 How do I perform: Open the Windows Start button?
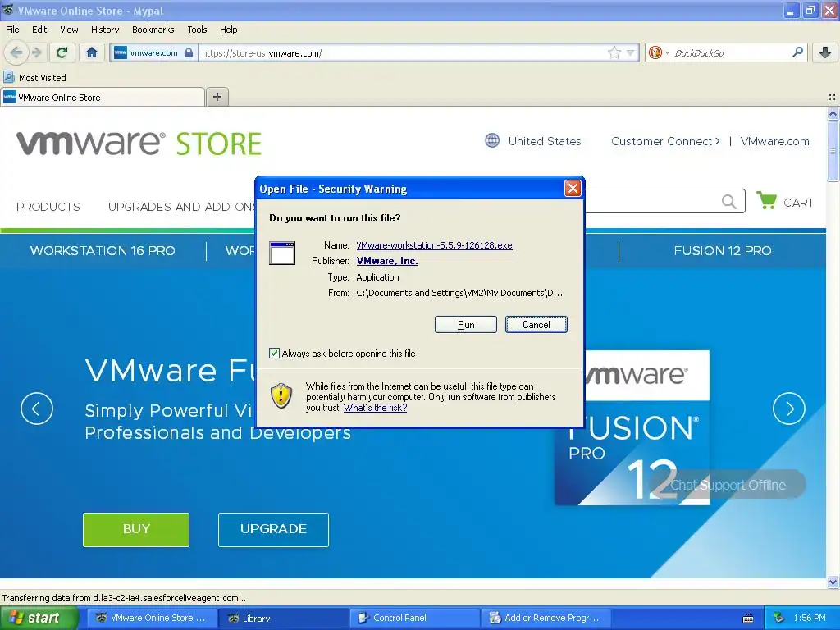tap(38, 619)
